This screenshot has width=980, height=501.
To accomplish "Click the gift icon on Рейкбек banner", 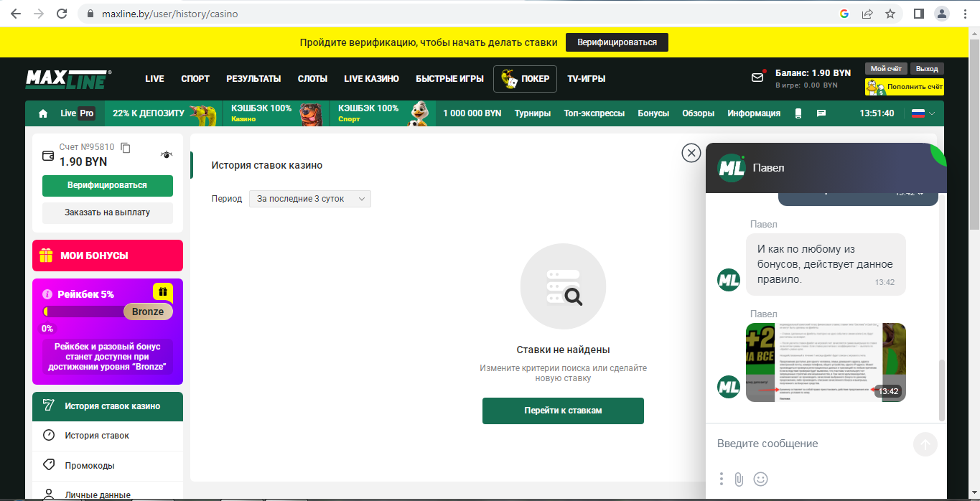I will pos(163,291).
